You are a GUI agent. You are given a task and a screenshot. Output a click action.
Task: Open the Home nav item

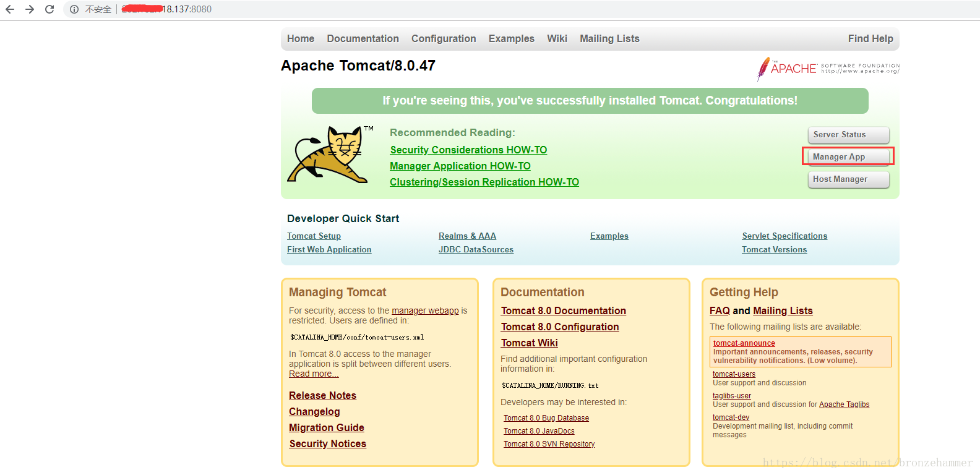pos(301,38)
